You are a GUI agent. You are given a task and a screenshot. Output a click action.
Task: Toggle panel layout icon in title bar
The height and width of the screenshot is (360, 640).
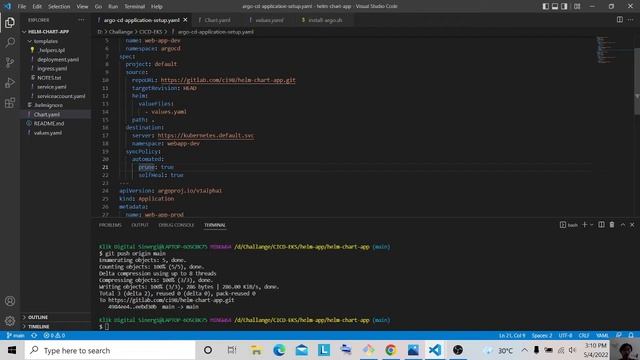point(555,6)
